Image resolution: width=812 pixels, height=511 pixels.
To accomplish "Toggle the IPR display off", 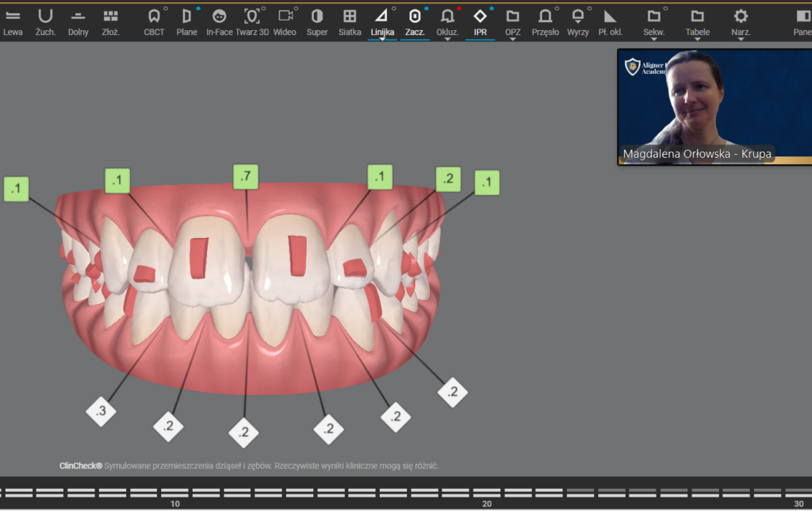I will click(480, 21).
